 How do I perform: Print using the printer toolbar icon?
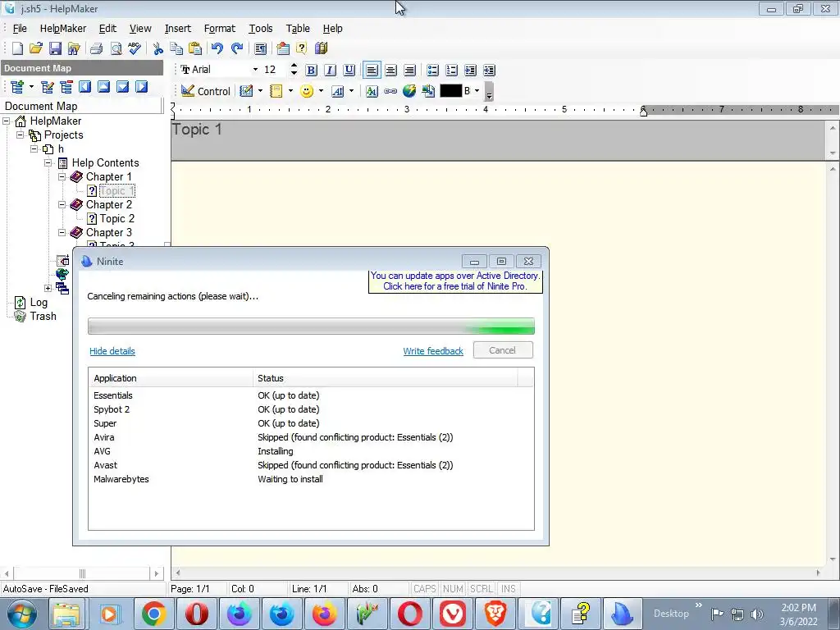pyautogui.click(x=97, y=48)
